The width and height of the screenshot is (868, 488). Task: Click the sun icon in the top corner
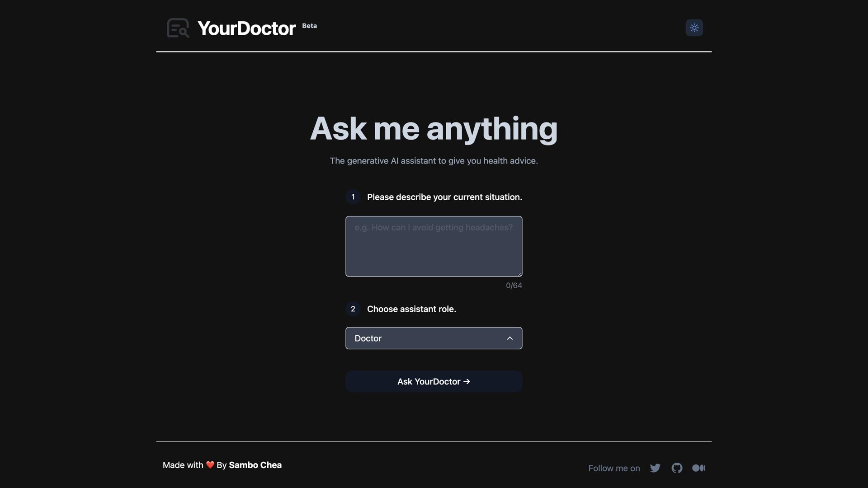(x=694, y=28)
